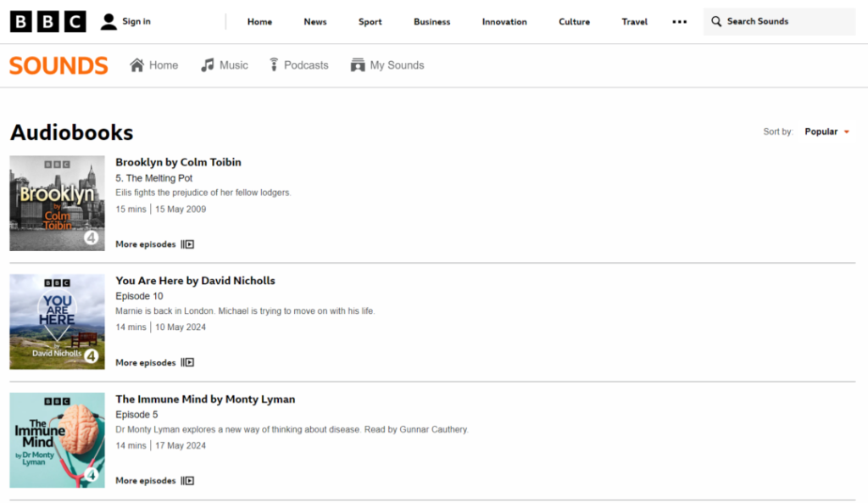Click the search magnifier icon
This screenshot has width=868, height=503.
click(x=715, y=21)
